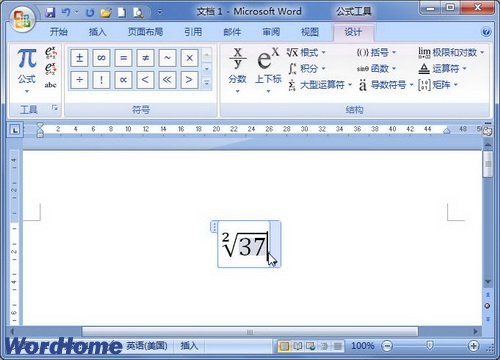This screenshot has height=360, width=500.
Task: Switch to Full Screen Reading view
Action: 297,346
